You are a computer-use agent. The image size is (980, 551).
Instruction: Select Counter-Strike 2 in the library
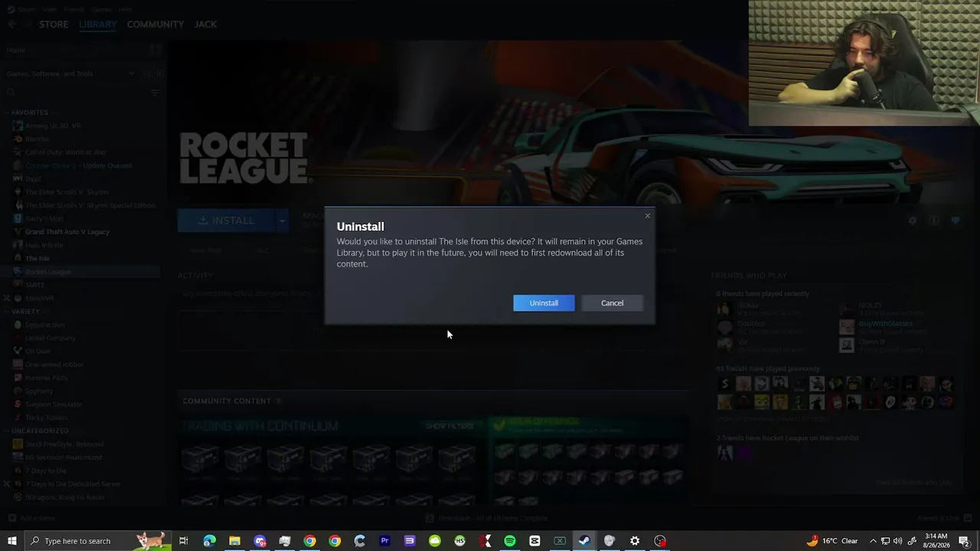[78, 165]
